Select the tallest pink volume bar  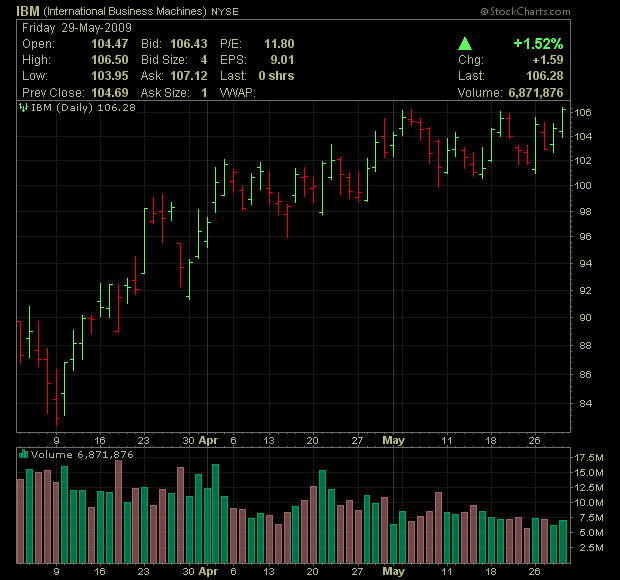click(x=118, y=511)
